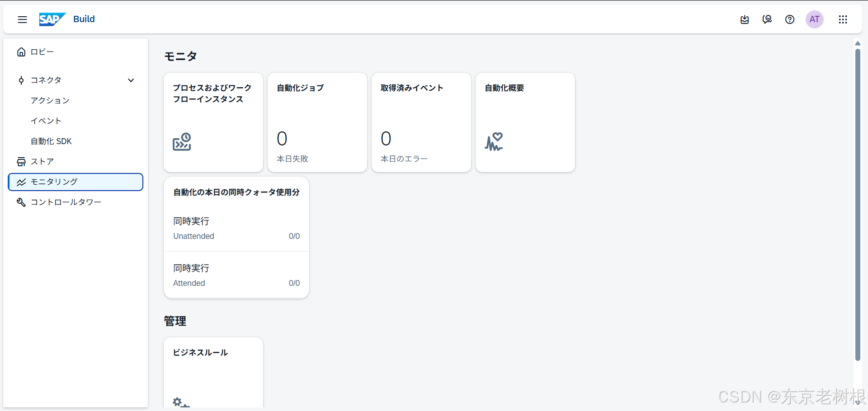Open the product switcher grid icon

pos(843,19)
